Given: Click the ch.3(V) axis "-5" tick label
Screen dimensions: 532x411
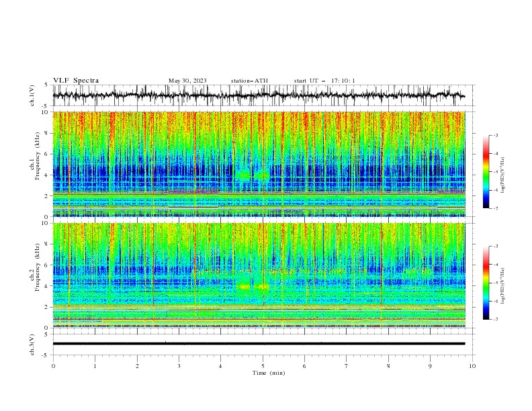Looking at the screenshot, I should click(46, 355).
